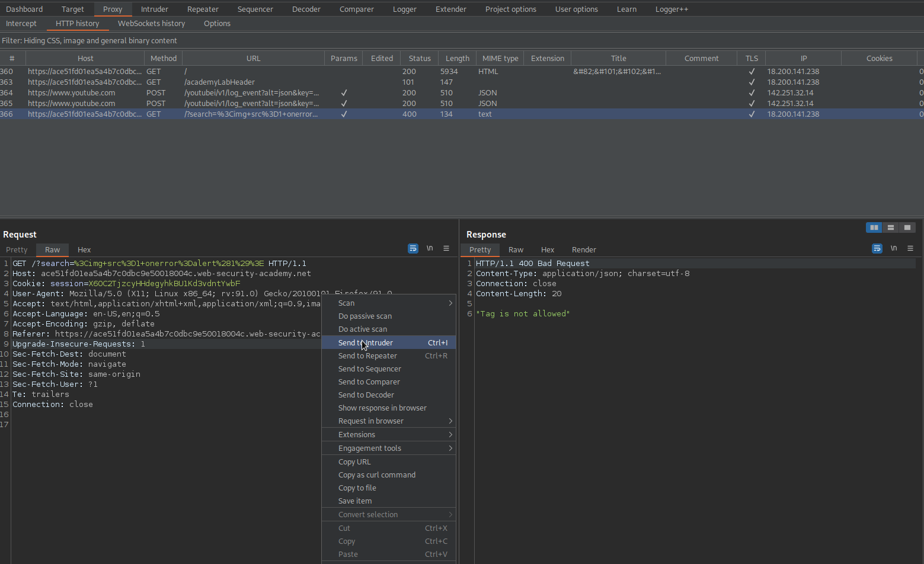Switch to Intercept sub-tab
924x564 pixels.
(x=21, y=23)
